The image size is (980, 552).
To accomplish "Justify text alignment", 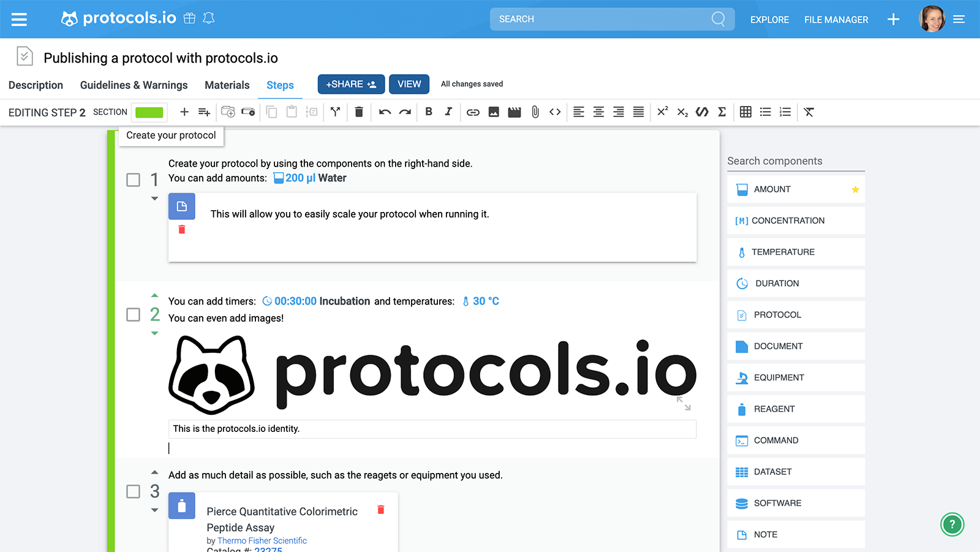I will pos(638,112).
